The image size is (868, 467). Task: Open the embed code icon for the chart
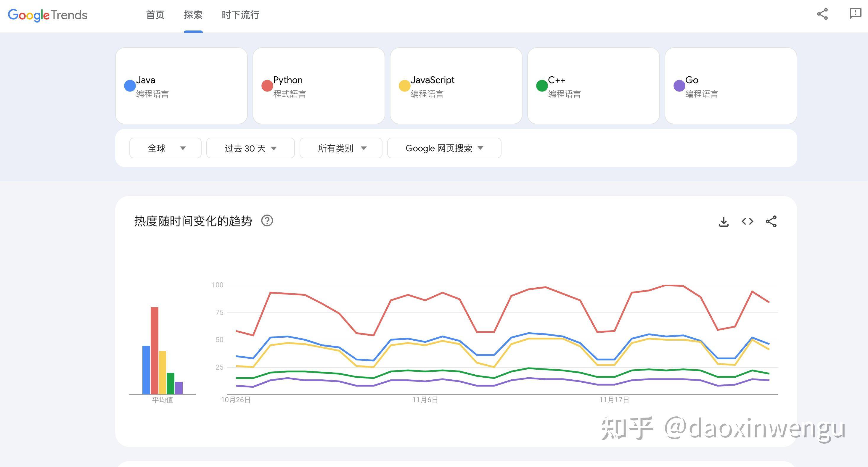coord(748,221)
